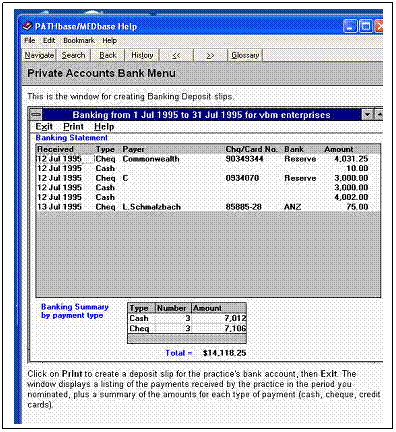Click the Banking Summary by payment type label

[x=75, y=311]
